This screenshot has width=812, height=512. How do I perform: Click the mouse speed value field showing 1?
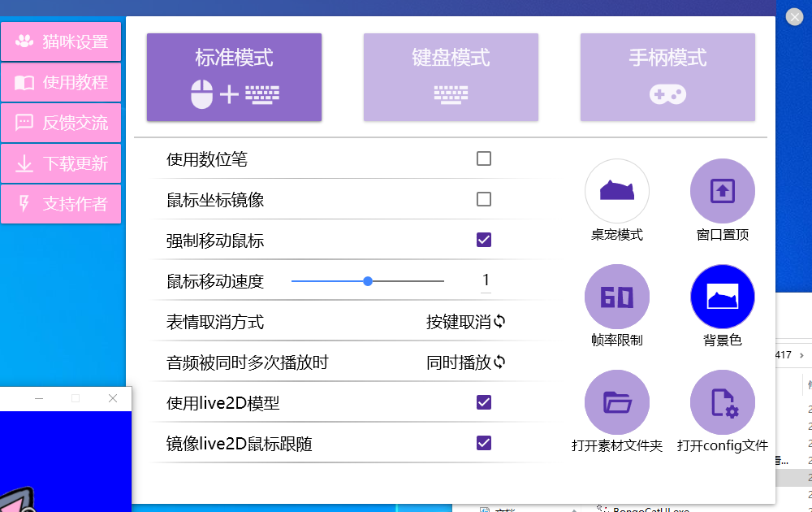point(486,281)
